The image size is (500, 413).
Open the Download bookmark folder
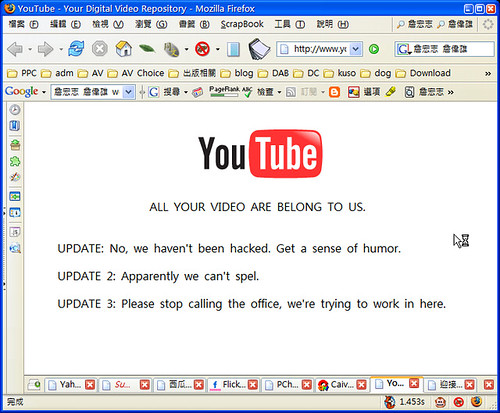point(423,73)
